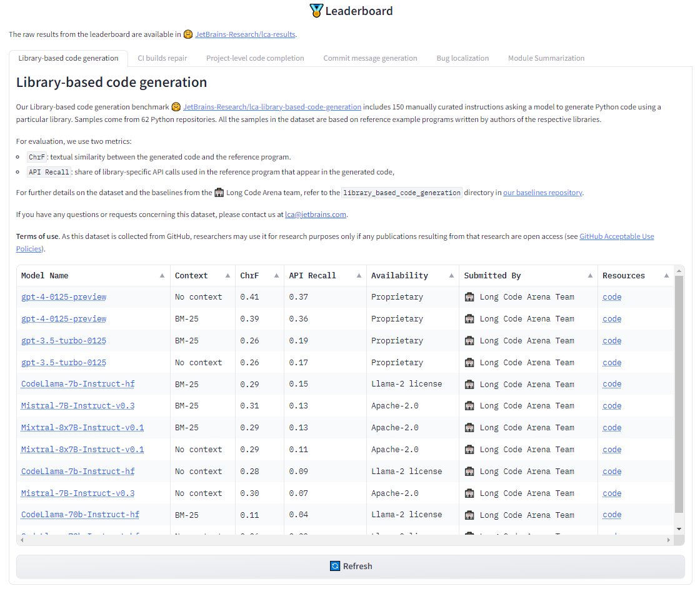Click stadium icon before Long Code Arena team text
Image resolution: width=700 pixels, height=591 pixels.
coord(219,193)
